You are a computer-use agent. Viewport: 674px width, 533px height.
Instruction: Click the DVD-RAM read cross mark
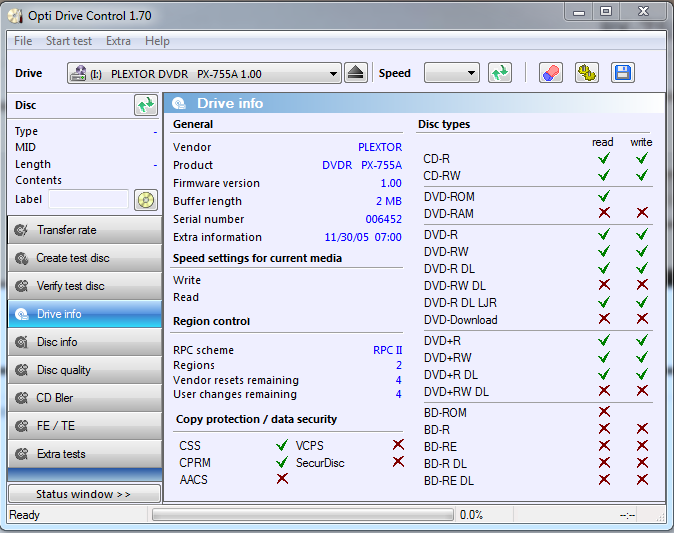(604, 212)
